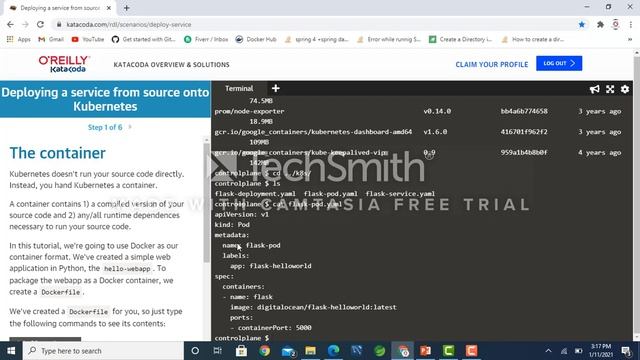The image size is (640, 360).
Task: Switch to the Terminal tab
Action: [239, 88]
